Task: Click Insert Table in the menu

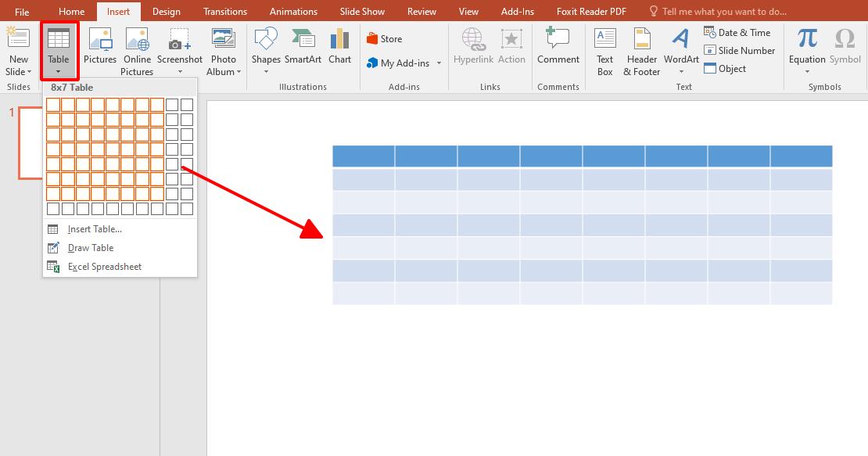Action: point(95,228)
